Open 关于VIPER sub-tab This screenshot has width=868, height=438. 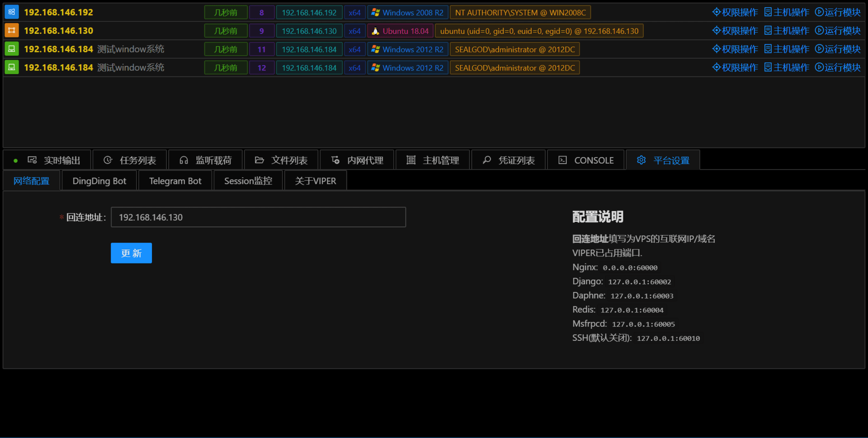pyautogui.click(x=316, y=181)
